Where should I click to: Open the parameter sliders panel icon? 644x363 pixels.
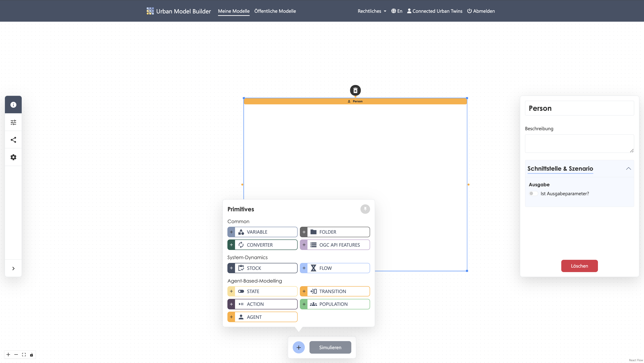click(x=13, y=122)
